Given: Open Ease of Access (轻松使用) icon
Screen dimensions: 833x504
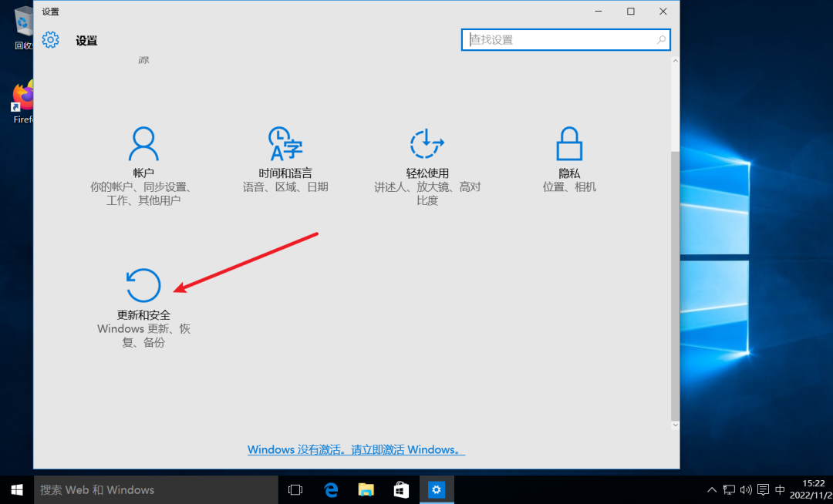Looking at the screenshot, I should (427, 143).
